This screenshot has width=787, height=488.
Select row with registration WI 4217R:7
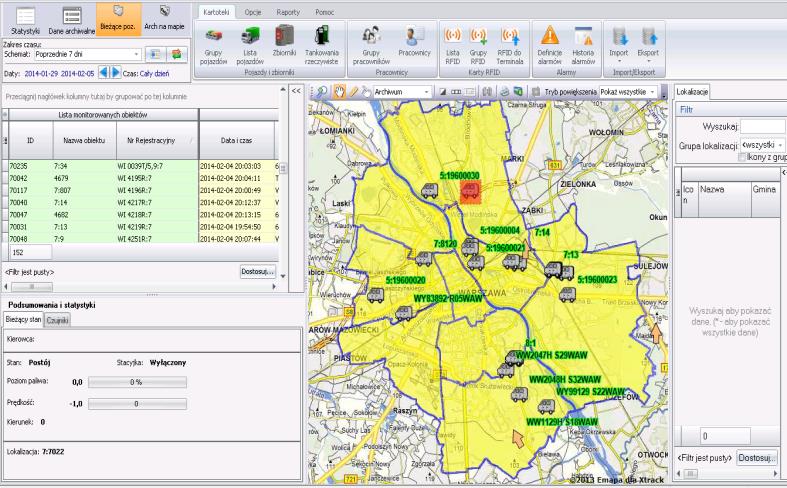[141, 202]
